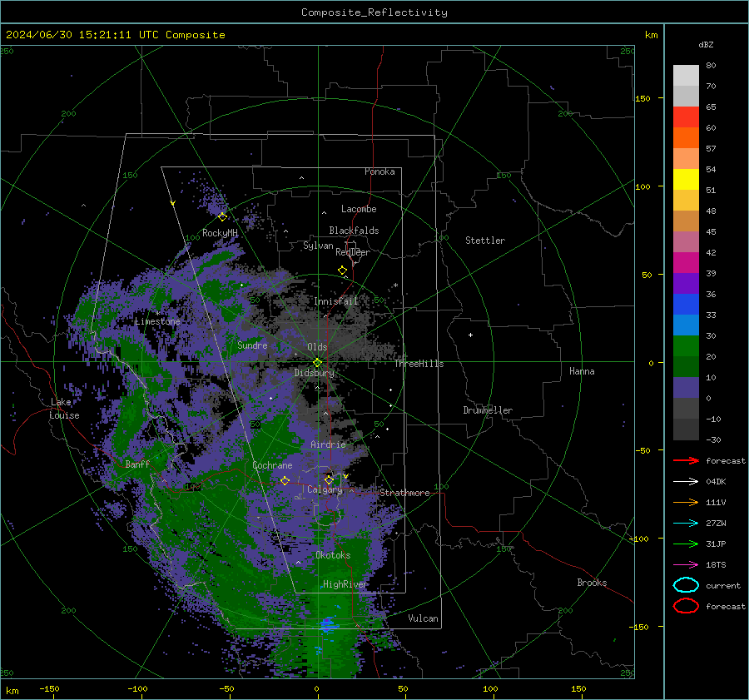This screenshot has height=700, width=749.
Task: Click the blue 36 dBZ legend swatch
Action: [x=686, y=305]
